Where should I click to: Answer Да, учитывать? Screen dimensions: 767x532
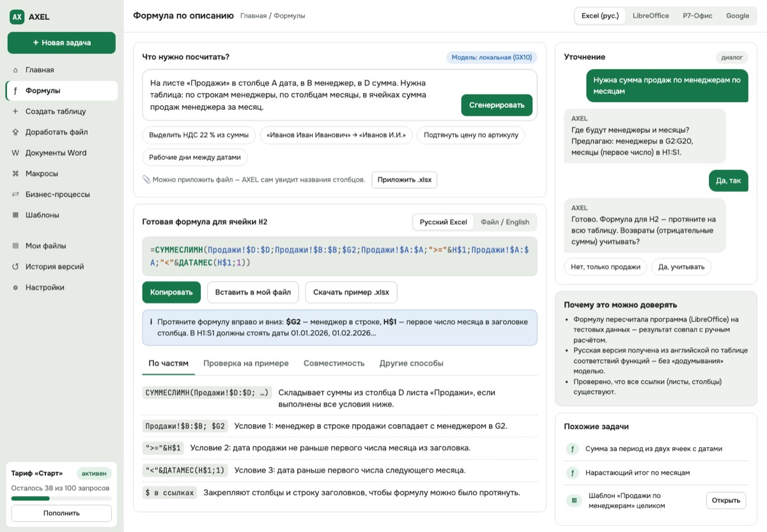[x=681, y=267]
